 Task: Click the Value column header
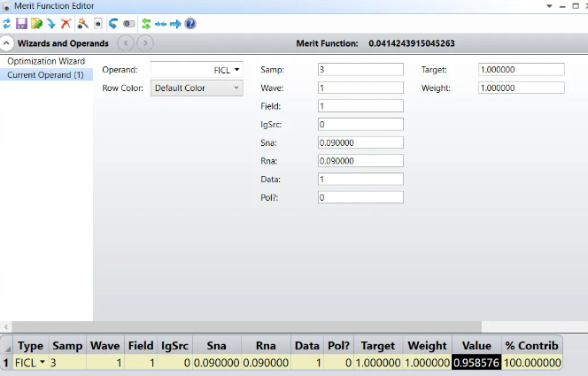(476, 346)
